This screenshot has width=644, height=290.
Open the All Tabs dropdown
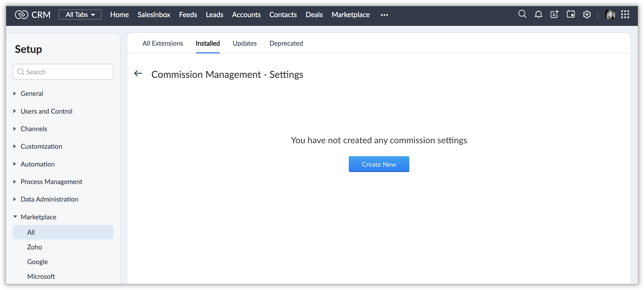80,14
